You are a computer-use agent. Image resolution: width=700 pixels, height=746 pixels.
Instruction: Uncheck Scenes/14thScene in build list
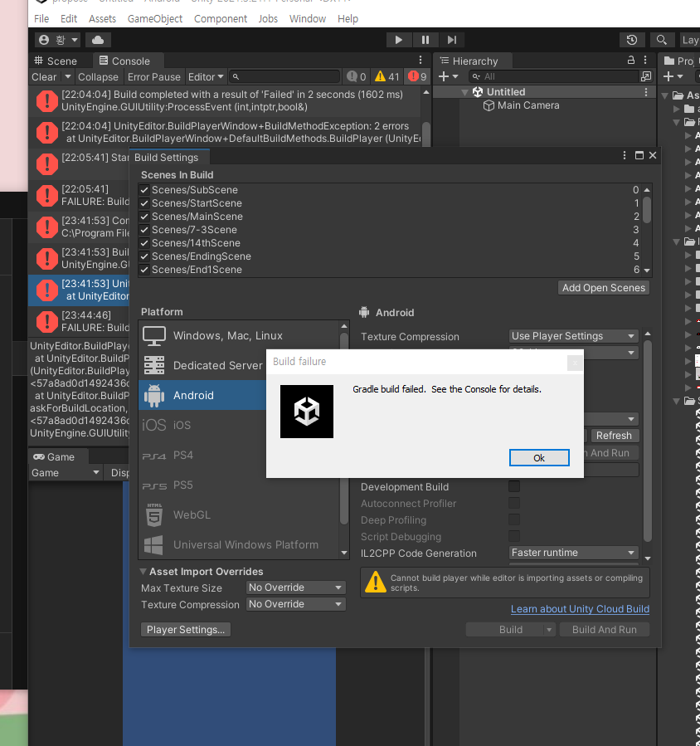click(144, 242)
